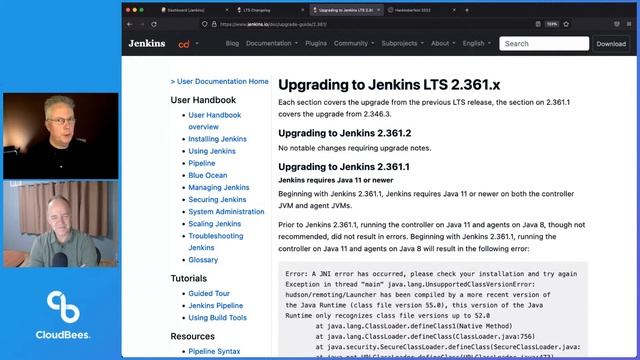Click the padlock site security icon
Screen dimensions: 640x360
click(214, 24)
